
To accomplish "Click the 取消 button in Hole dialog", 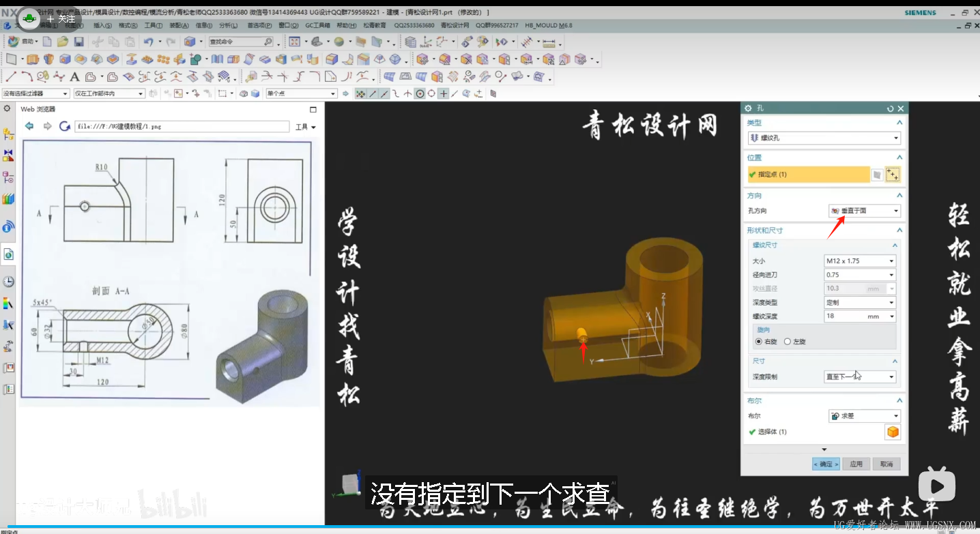I will [887, 464].
